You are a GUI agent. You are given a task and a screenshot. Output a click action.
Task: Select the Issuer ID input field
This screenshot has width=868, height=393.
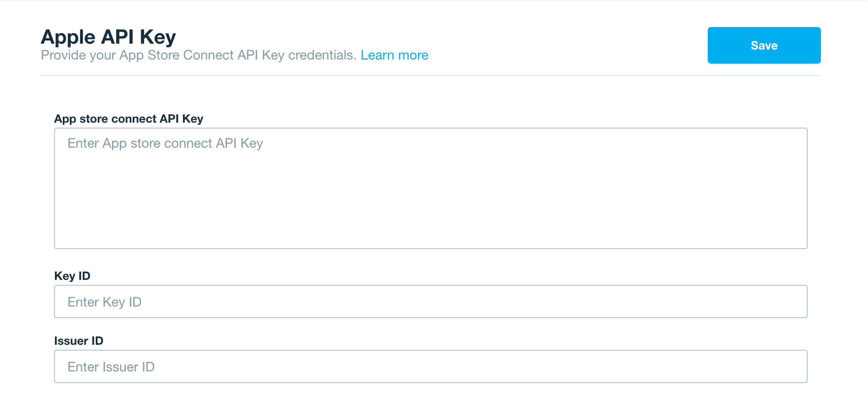coord(430,366)
